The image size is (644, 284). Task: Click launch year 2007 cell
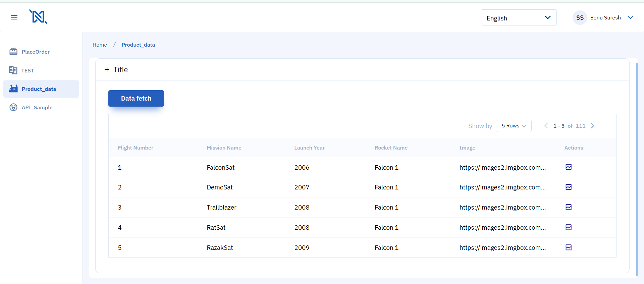pyautogui.click(x=302, y=187)
